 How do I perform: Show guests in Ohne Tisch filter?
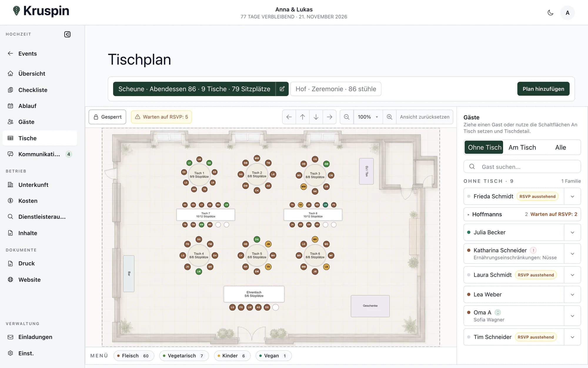click(484, 147)
